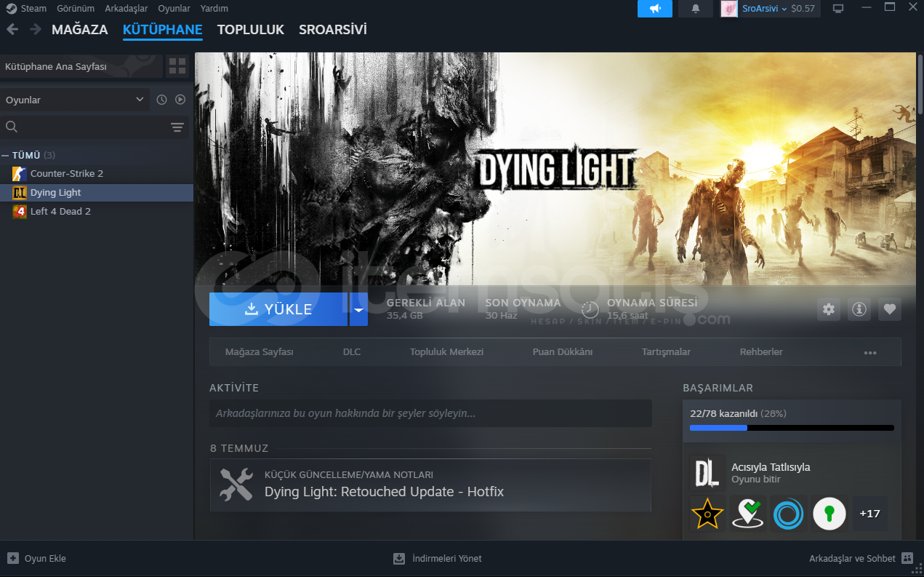Click the Arkadaşlar ve Sohbet friends icon
924x577 pixels.
click(907, 558)
